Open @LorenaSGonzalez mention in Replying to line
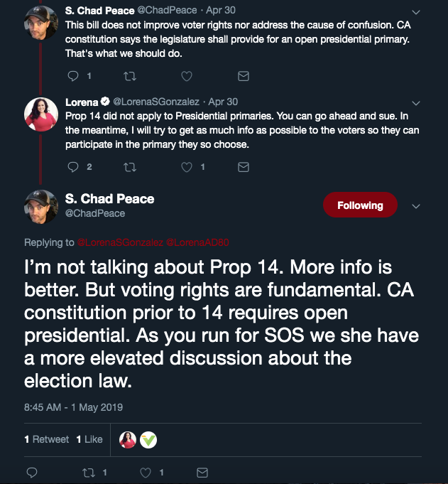The width and height of the screenshot is (448, 484). 119,242
